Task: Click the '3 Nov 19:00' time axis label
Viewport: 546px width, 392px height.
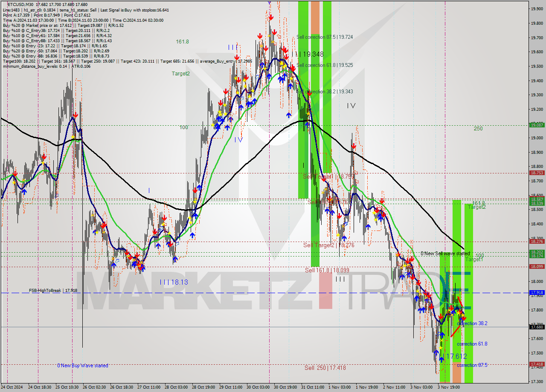Action: (448, 387)
